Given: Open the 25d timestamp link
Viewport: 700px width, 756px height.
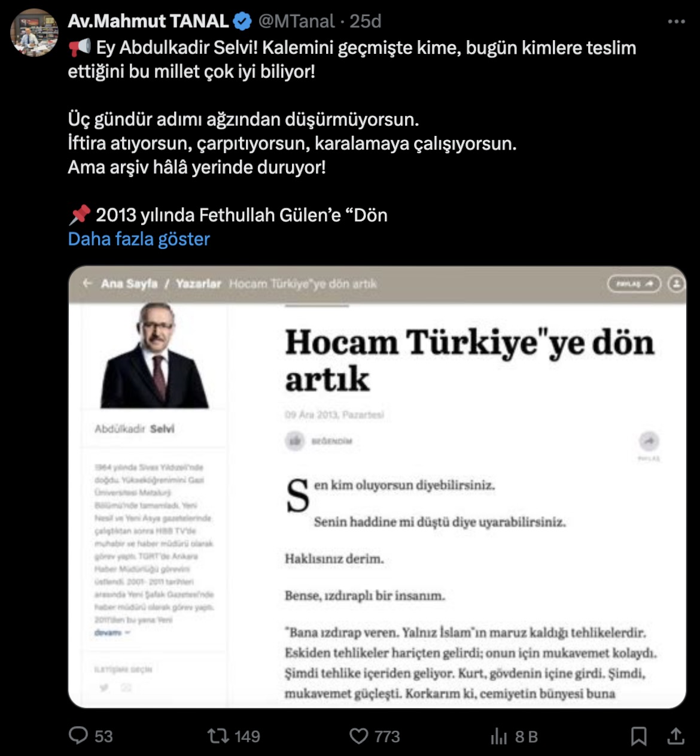Looking at the screenshot, I should pos(366,22).
